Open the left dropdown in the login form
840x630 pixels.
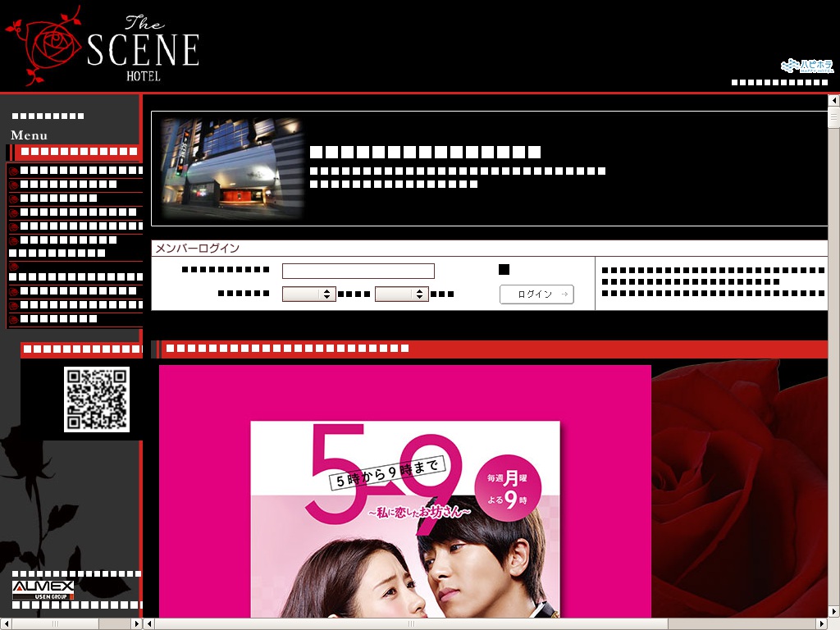point(308,294)
